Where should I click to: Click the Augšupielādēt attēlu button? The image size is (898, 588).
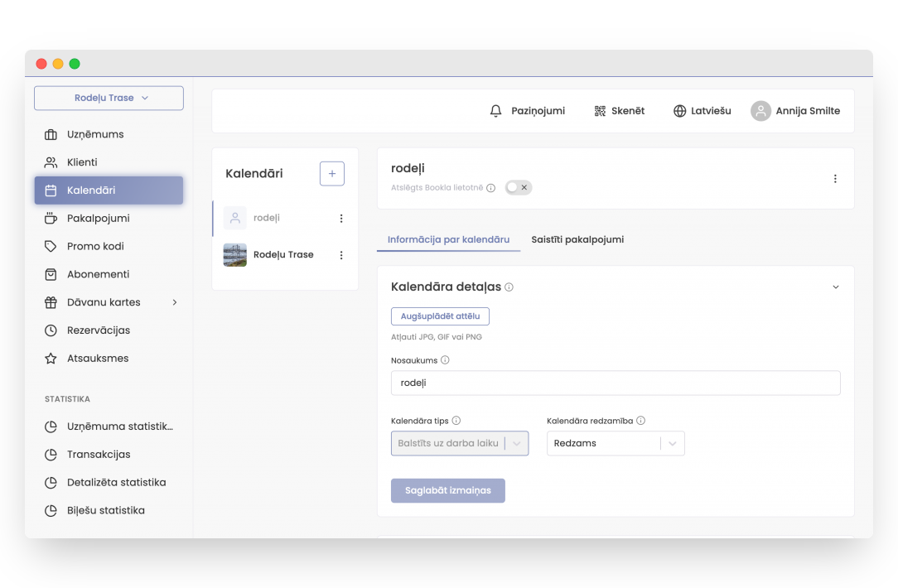point(440,316)
